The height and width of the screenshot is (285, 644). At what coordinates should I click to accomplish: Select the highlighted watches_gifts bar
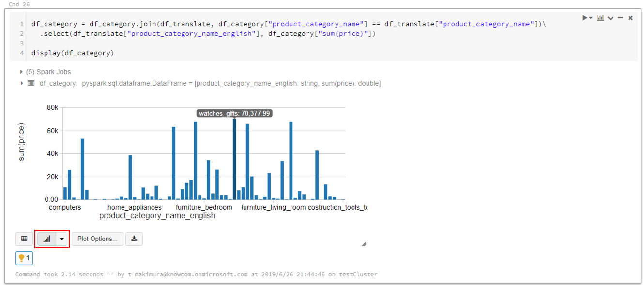pyautogui.click(x=234, y=159)
